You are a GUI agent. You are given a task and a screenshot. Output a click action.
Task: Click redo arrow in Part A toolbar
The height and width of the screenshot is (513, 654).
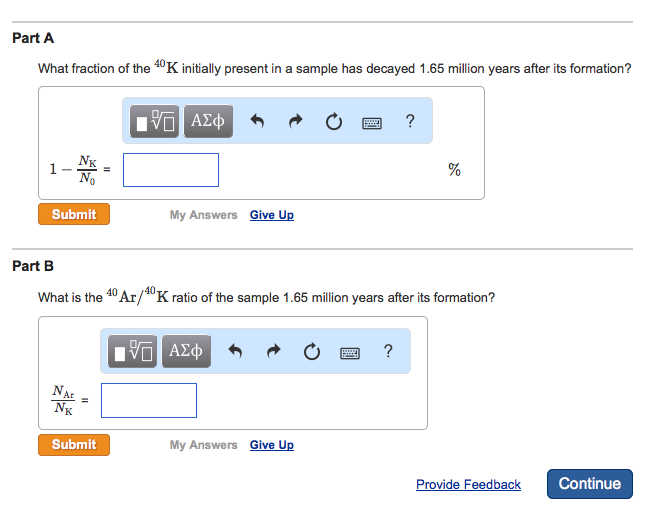pos(295,122)
